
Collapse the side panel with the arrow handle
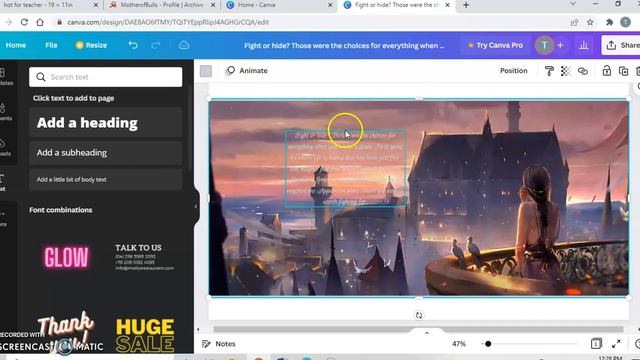click(196, 207)
